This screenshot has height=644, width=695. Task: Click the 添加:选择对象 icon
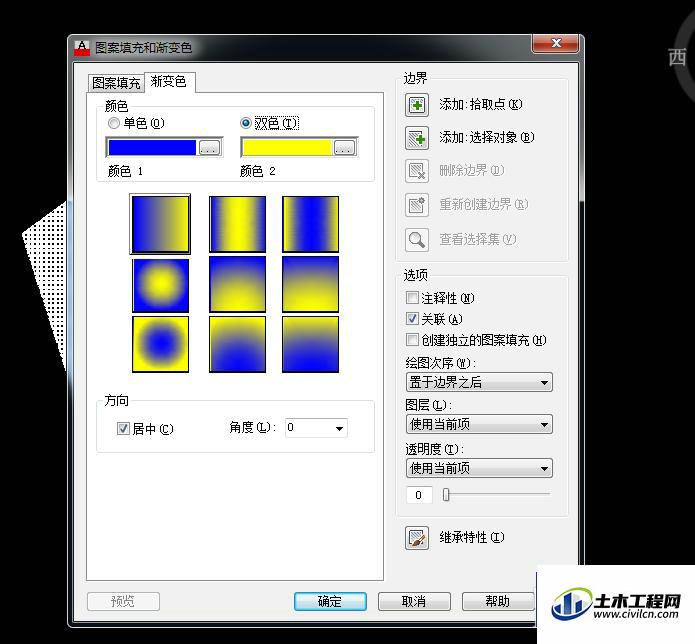coord(417,138)
